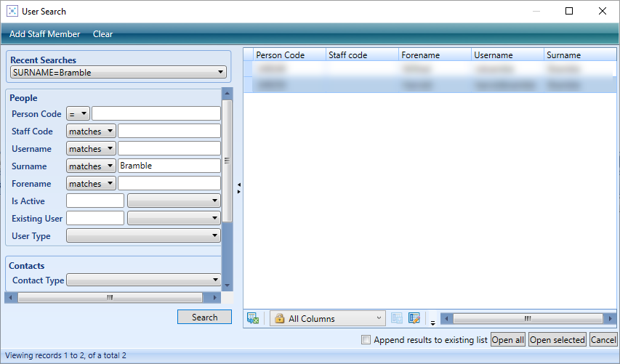This screenshot has height=364, width=620.
Task: Click the Cancel button
Action: [x=603, y=339]
